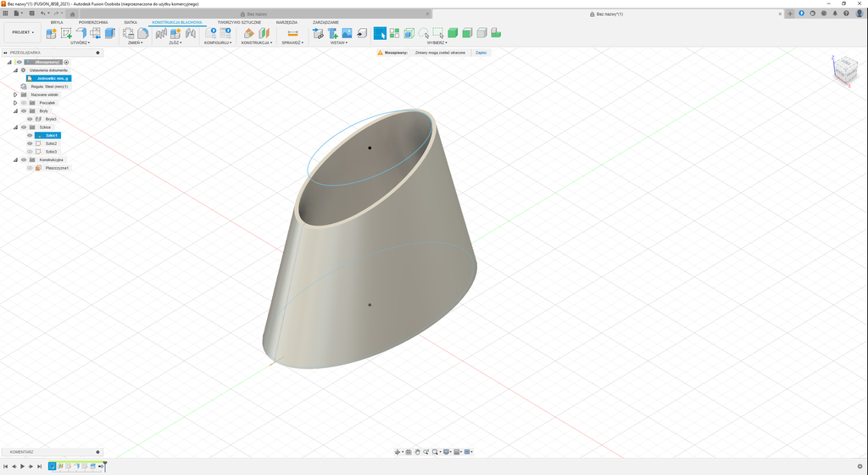Click the Unfold icon in ZMIEŃ group

[128, 33]
